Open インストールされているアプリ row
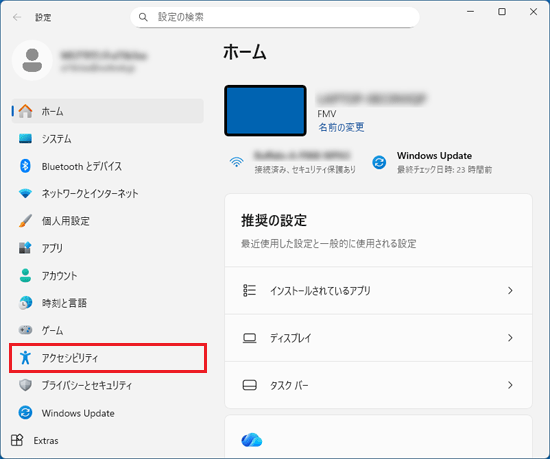Image resolution: width=550 pixels, height=459 pixels. pos(378,290)
